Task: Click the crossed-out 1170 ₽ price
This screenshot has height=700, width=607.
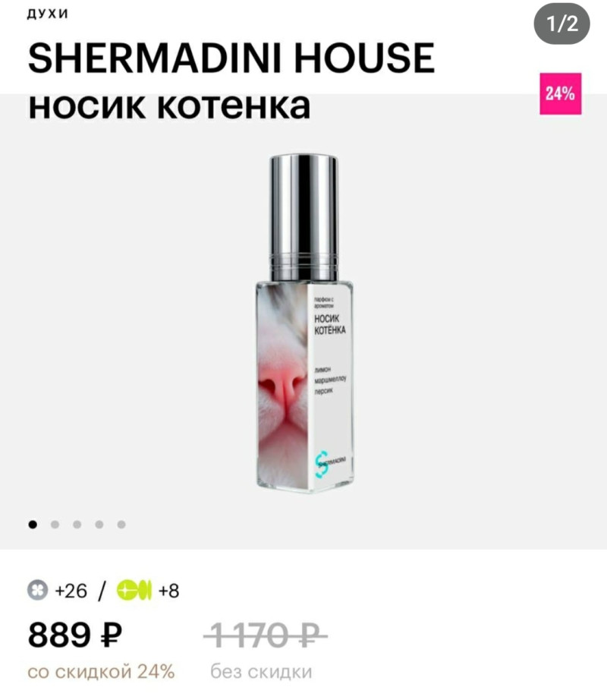Action: point(266,635)
